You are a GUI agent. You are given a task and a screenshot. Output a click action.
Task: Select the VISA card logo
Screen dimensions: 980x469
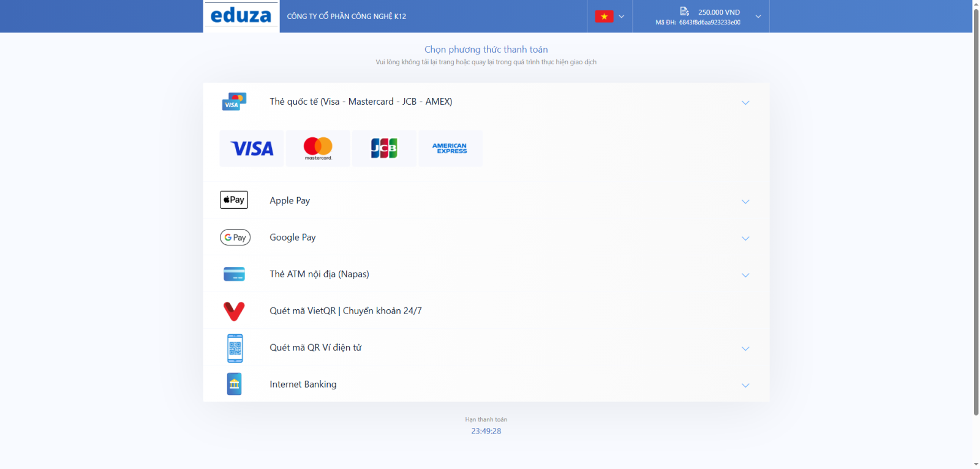click(252, 148)
